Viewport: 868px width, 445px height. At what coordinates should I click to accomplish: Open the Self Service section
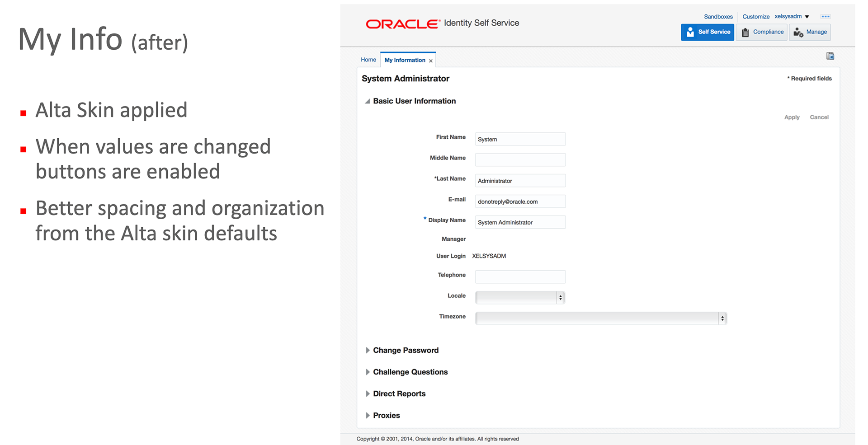(708, 32)
